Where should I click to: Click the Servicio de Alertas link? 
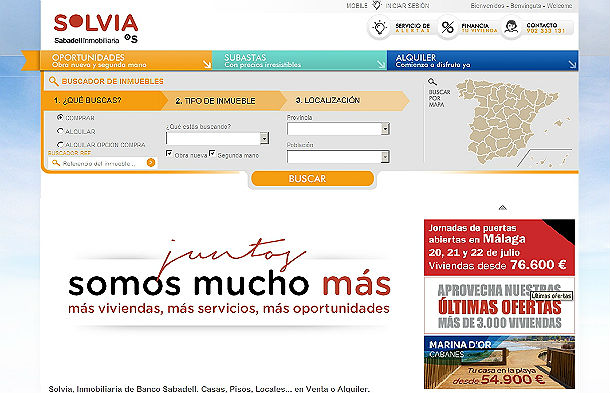tap(413, 28)
